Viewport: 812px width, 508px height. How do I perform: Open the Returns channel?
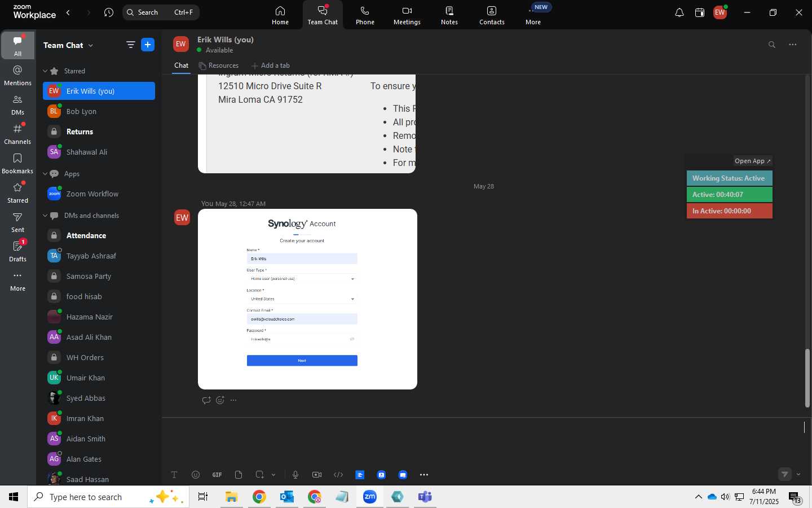coord(99,132)
